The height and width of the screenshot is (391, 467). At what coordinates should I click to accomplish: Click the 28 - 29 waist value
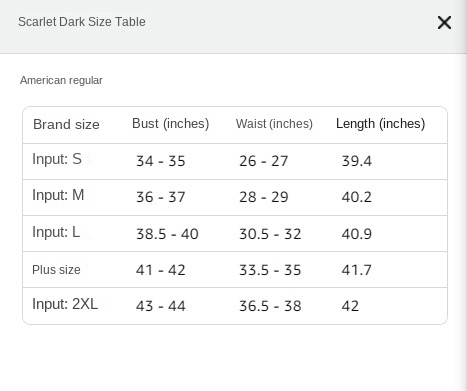(264, 197)
